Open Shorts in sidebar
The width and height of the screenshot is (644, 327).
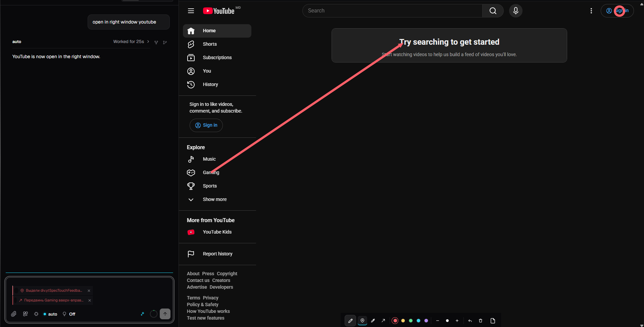pyautogui.click(x=217, y=44)
